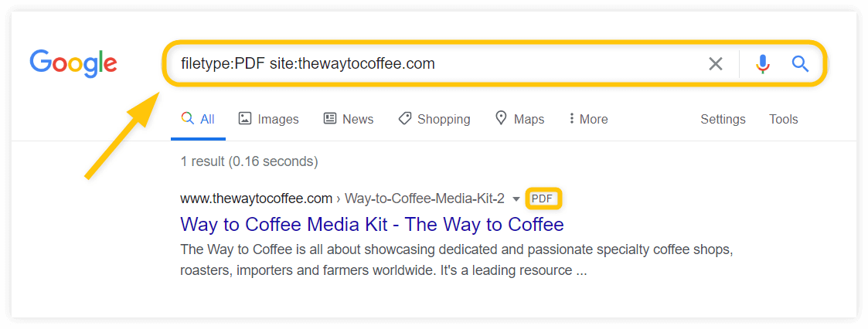Image resolution: width=868 pixels, height=329 pixels.
Task: Click the News newspaper icon
Action: (330, 118)
